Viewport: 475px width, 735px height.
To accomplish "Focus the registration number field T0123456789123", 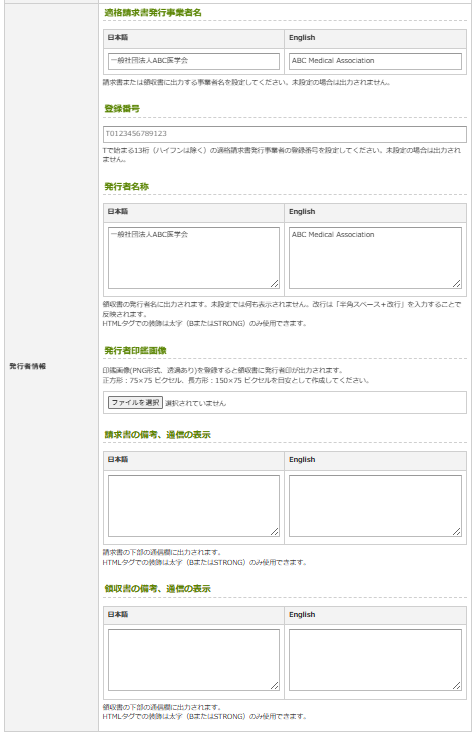I will click(285, 134).
